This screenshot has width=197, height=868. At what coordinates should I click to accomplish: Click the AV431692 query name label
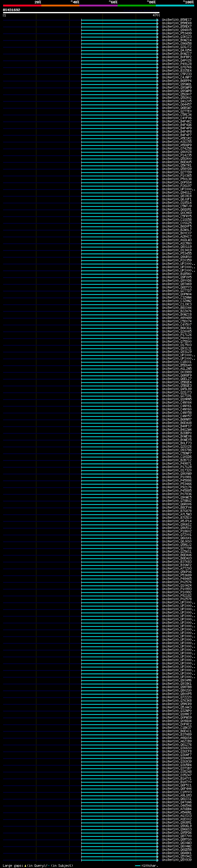pos(11,10)
